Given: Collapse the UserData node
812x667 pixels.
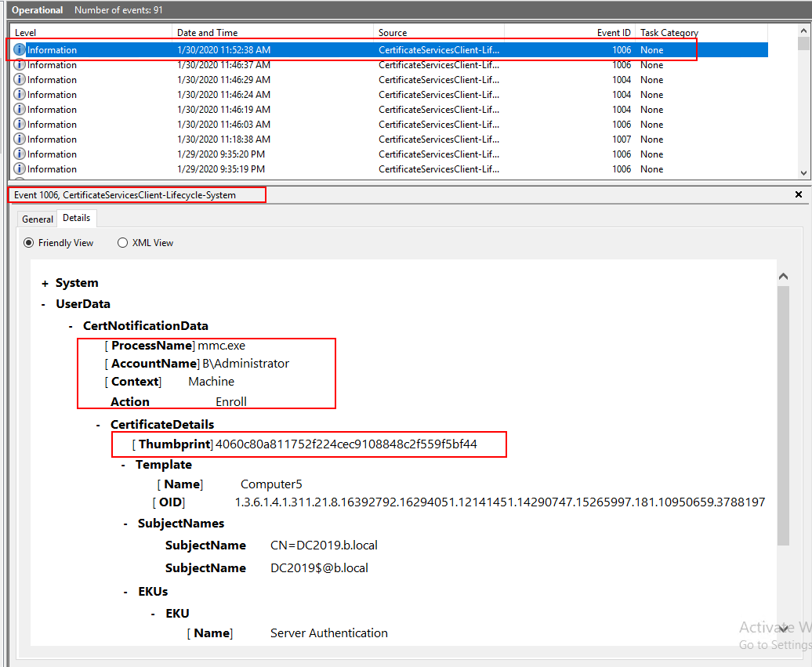Looking at the screenshot, I should pos(45,304).
